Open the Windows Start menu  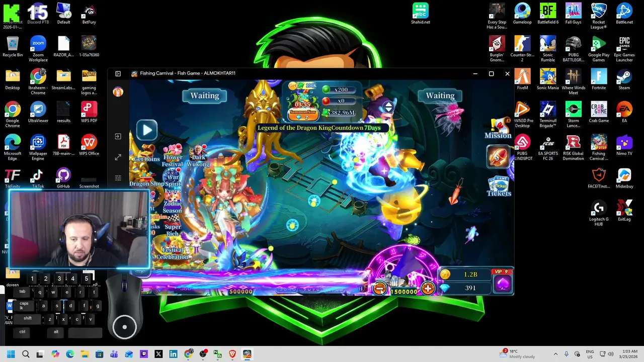11,354
